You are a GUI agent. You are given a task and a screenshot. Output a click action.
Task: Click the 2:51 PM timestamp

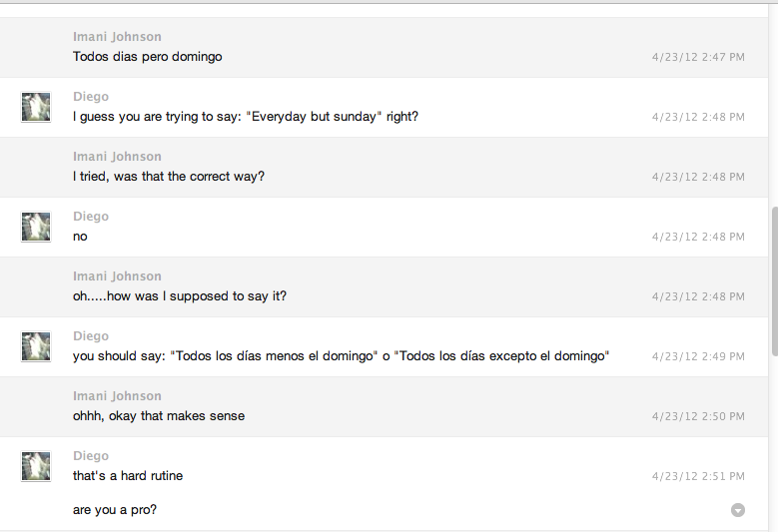pos(698,476)
